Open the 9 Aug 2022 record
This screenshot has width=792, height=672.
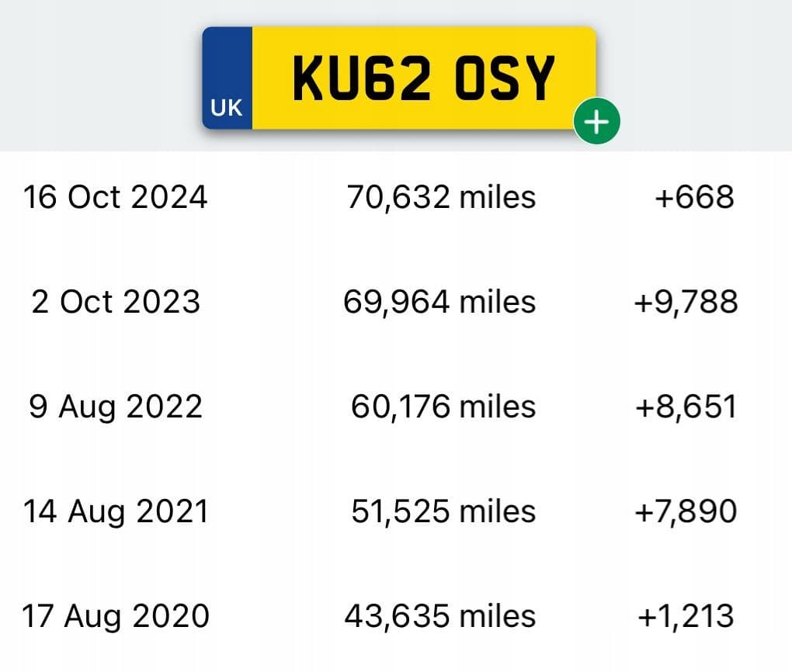click(x=116, y=407)
